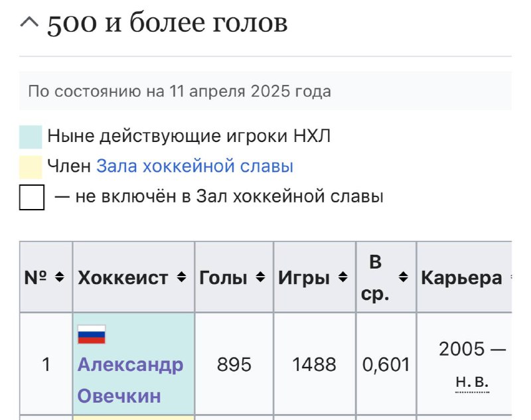Click the 1488 games cell
Image resolution: width=531 pixels, height=420 pixels.
coord(314,364)
